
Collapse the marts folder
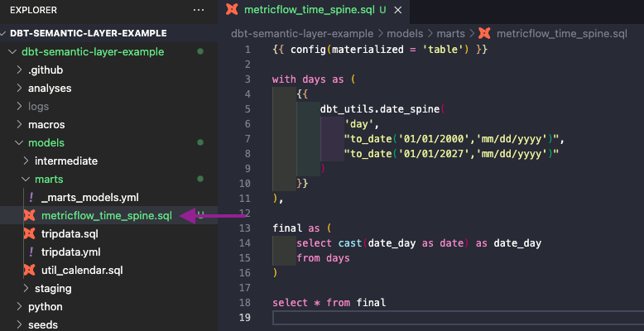tap(26, 179)
